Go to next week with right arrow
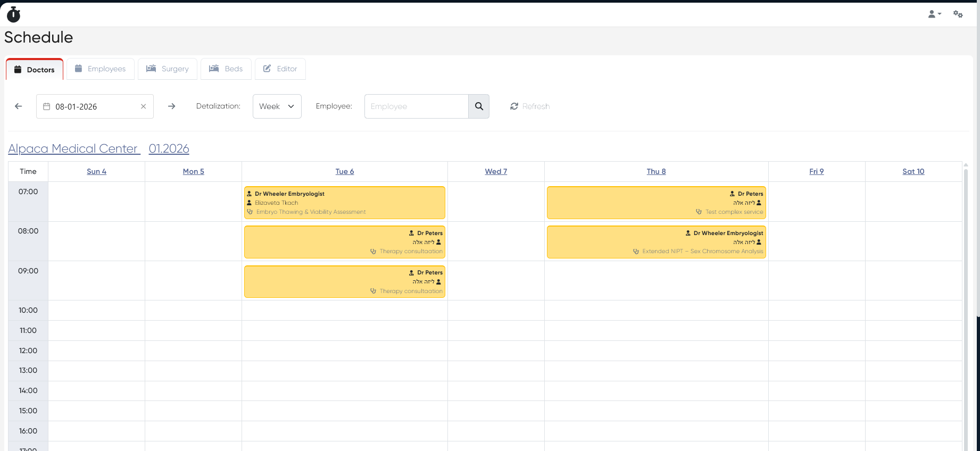Image resolution: width=980 pixels, height=451 pixels. (x=171, y=106)
